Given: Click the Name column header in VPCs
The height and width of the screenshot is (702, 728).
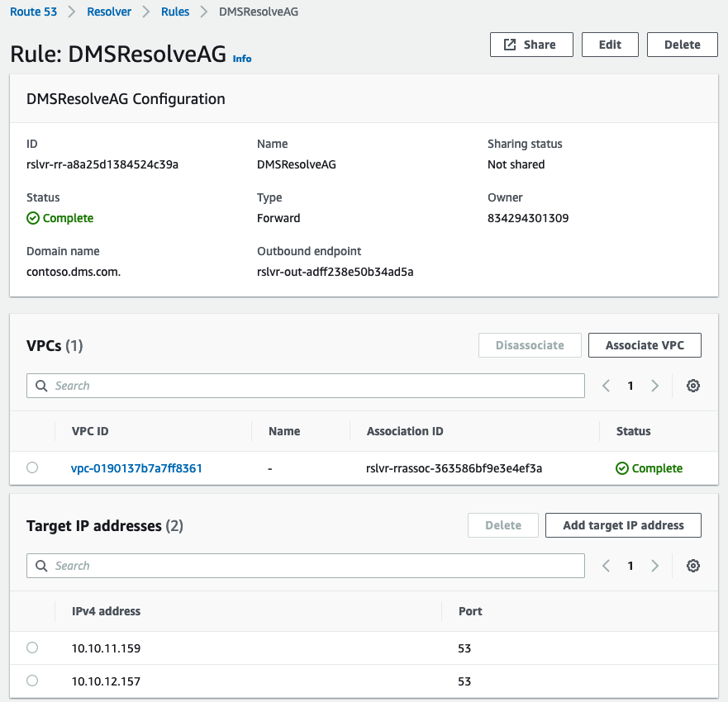Looking at the screenshot, I should (x=284, y=431).
